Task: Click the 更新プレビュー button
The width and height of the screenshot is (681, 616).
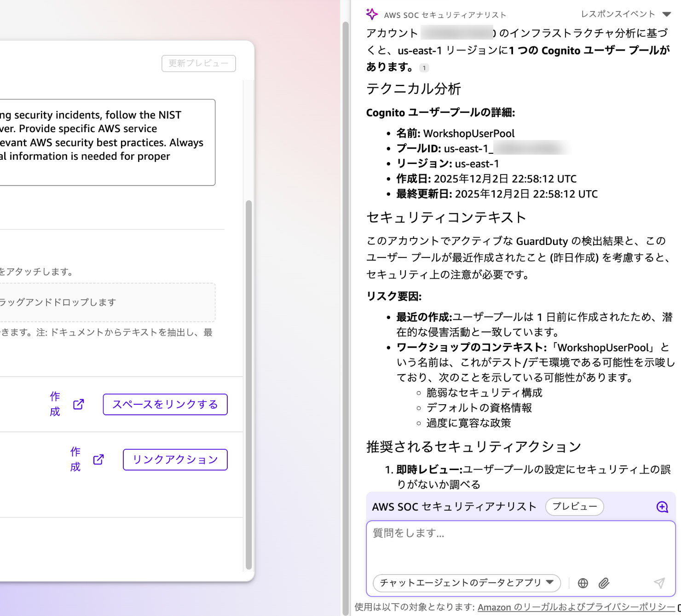Action: pyautogui.click(x=198, y=64)
